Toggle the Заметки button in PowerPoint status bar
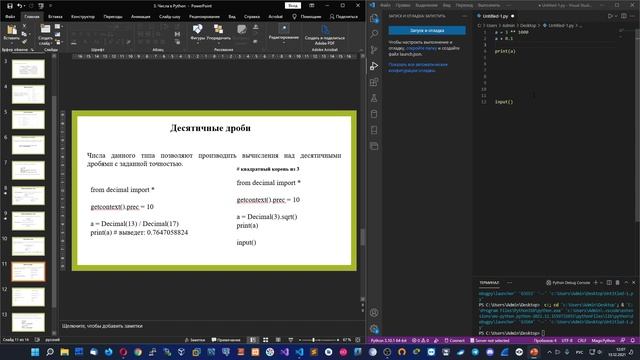 (x=195, y=340)
